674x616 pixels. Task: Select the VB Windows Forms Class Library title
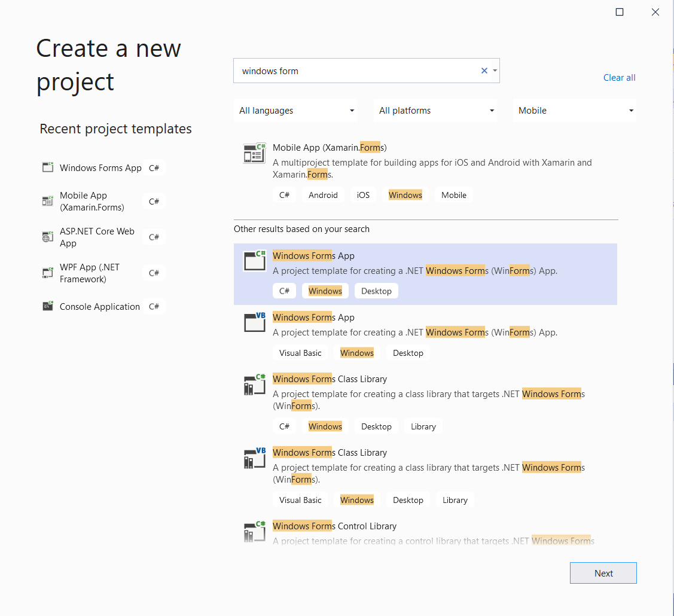click(330, 453)
